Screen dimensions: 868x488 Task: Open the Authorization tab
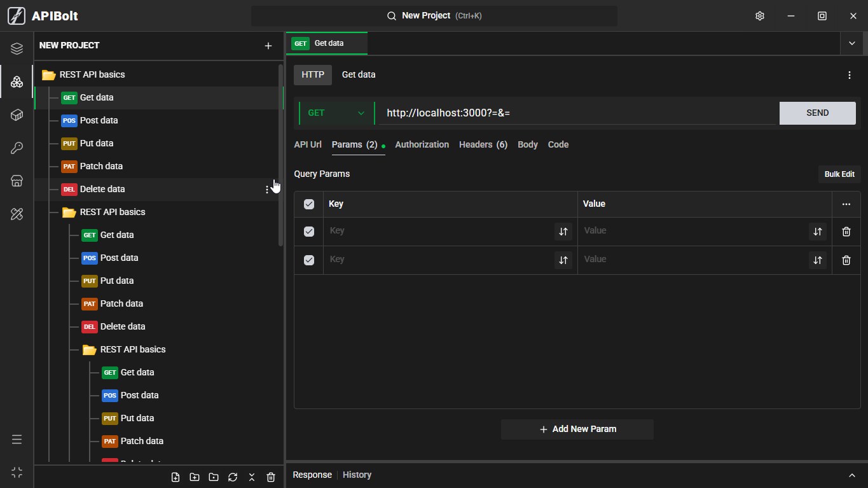pyautogui.click(x=422, y=144)
